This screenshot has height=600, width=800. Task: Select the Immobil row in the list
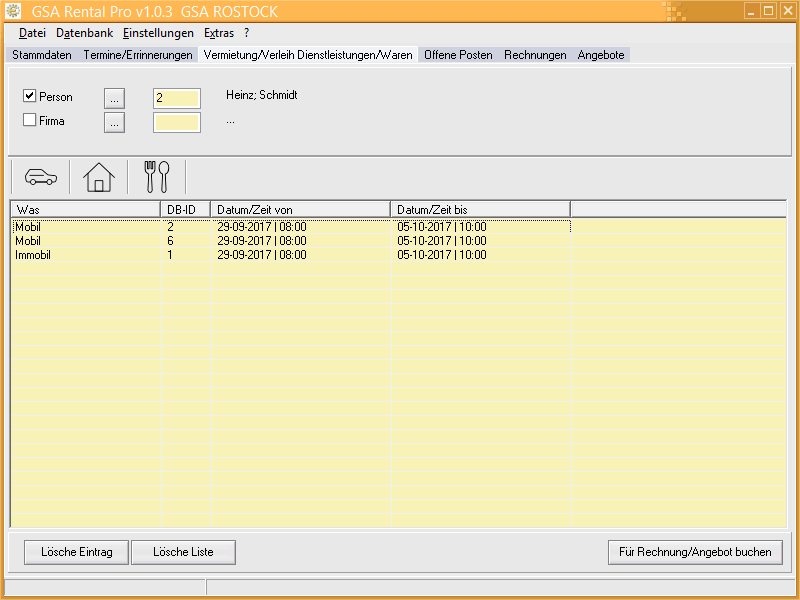(33, 255)
